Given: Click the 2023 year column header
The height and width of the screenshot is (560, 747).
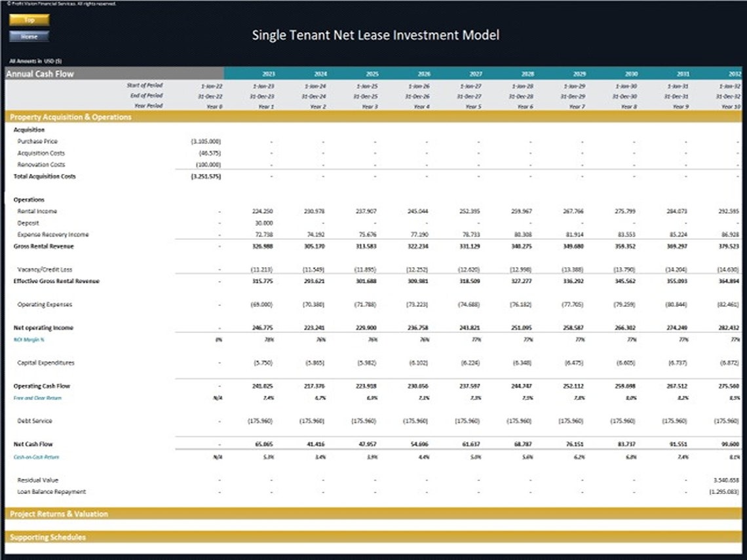Looking at the screenshot, I should pyautogui.click(x=268, y=74).
